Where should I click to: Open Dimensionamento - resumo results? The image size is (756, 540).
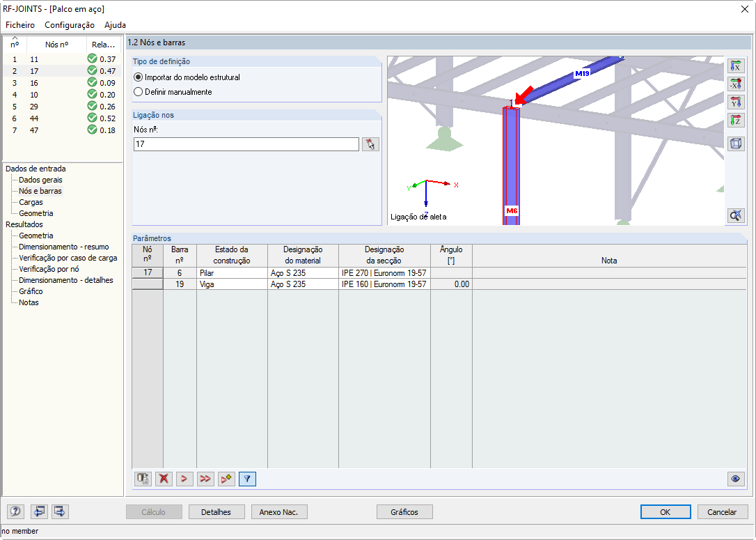click(63, 247)
